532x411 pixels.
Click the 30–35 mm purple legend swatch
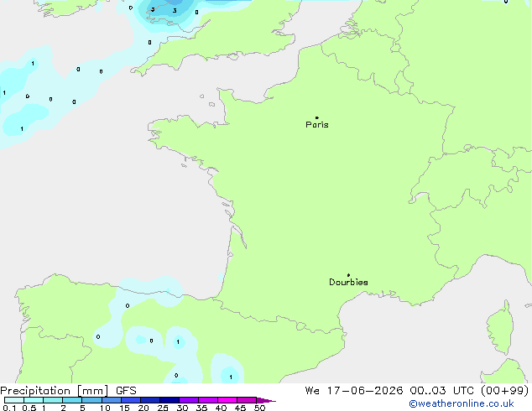[x=189, y=400]
